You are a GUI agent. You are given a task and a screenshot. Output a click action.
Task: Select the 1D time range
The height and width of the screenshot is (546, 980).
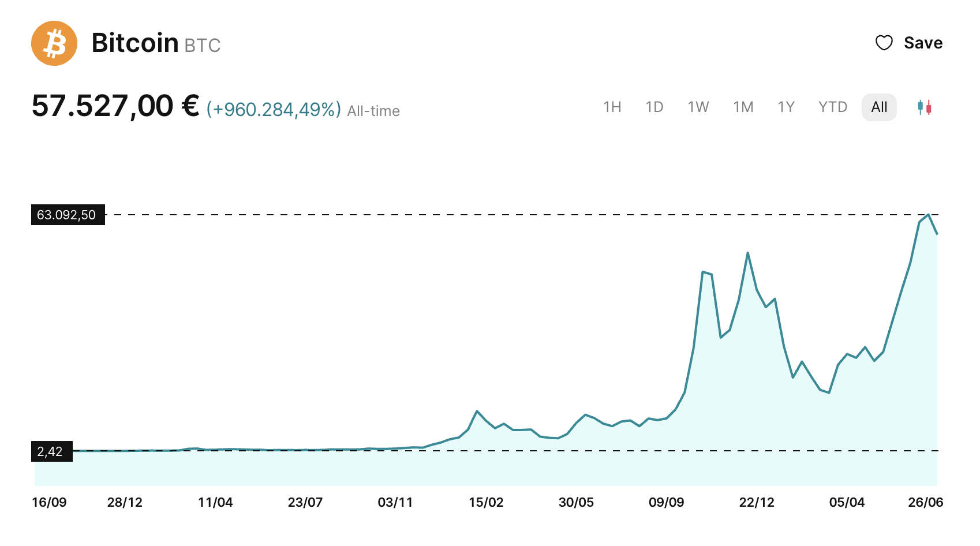[654, 107]
